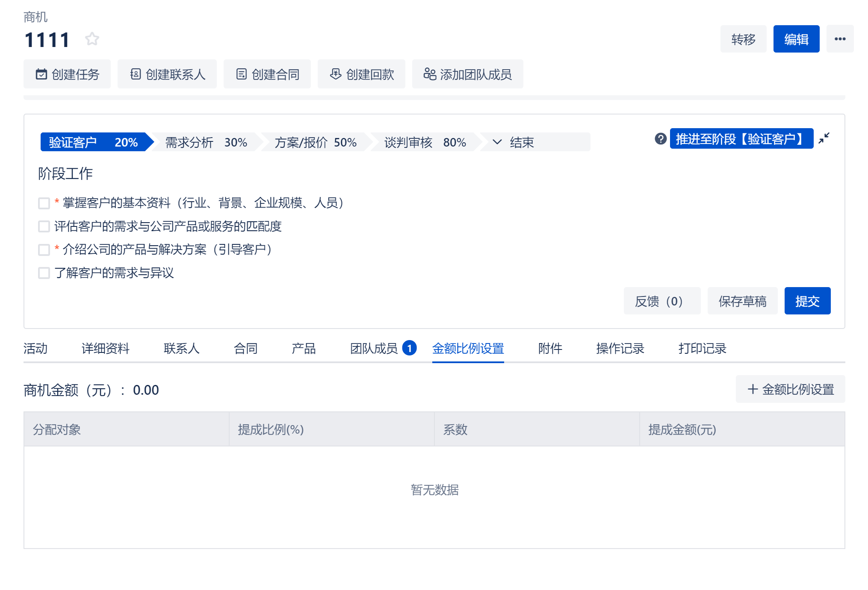Click the plus 金额比例设置 add button
The image size is (868, 590).
790,389
